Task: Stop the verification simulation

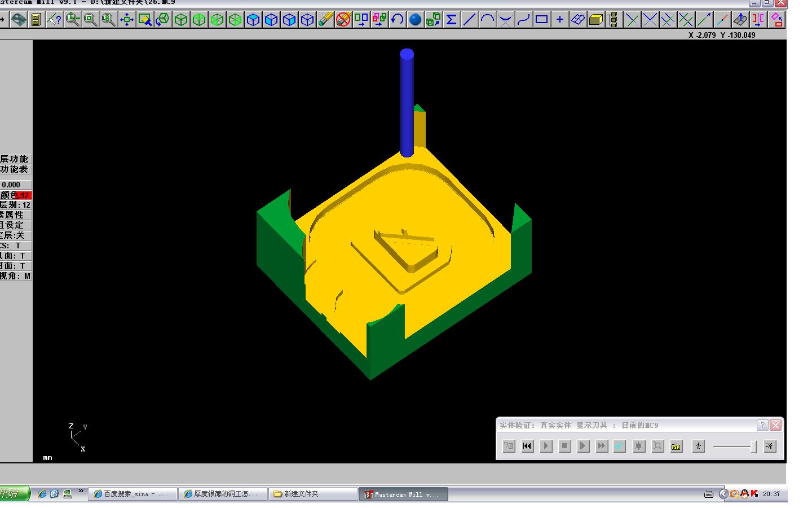Action: [x=564, y=446]
